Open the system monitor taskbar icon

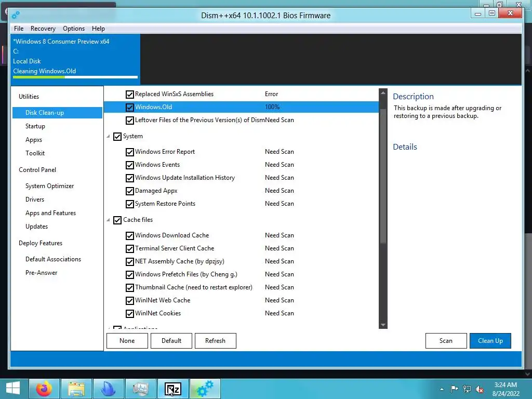point(141,389)
